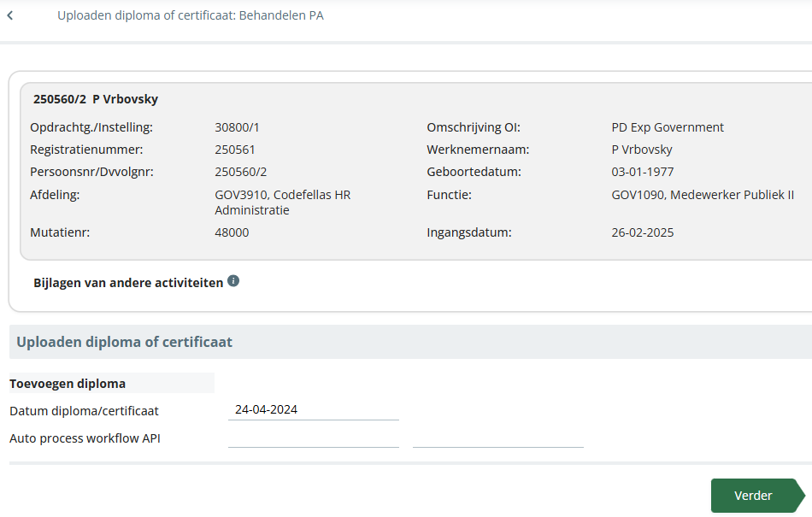Click page title Uploaden diploma of certificaat: Behandelen PA
The width and height of the screenshot is (812, 517).
click(191, 15)
